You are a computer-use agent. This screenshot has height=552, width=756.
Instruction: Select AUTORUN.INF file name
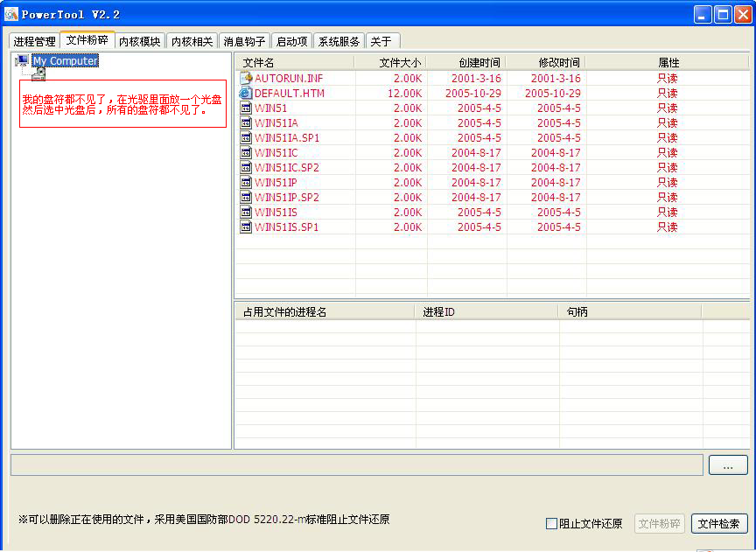pos(289,78)
